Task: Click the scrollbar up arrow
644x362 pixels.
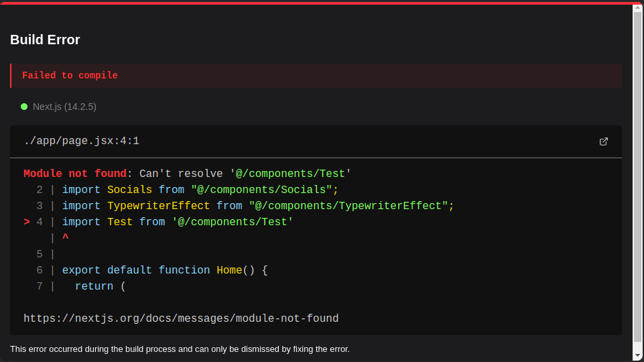Action: (637, 7)
